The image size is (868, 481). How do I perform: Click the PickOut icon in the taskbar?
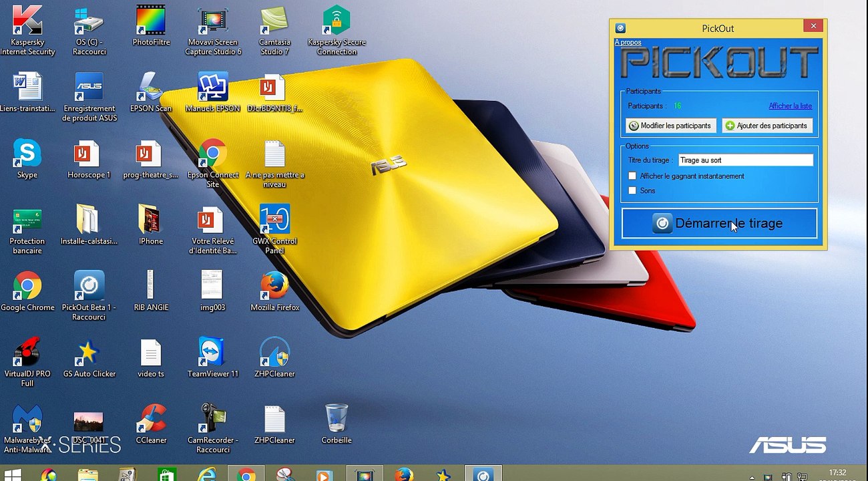coord(483,474)
